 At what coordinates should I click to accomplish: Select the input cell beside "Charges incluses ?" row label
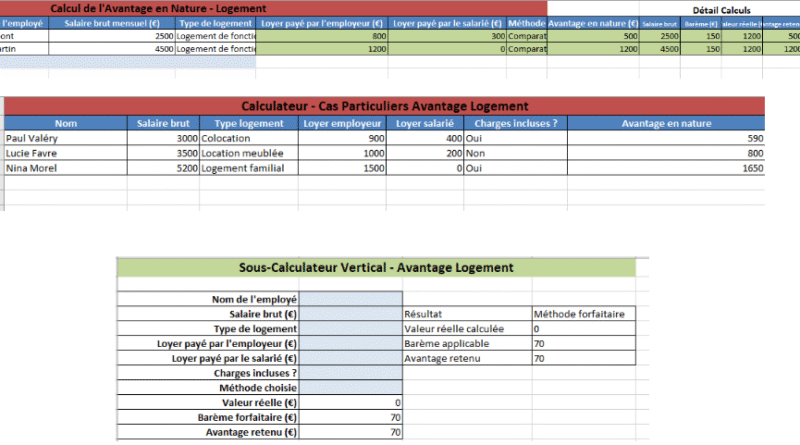click(350, 372)
